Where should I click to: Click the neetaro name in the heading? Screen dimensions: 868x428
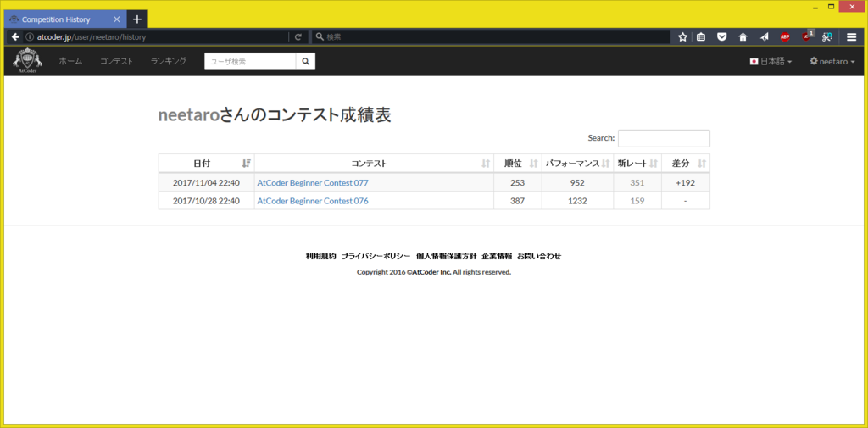coord(189,114)
